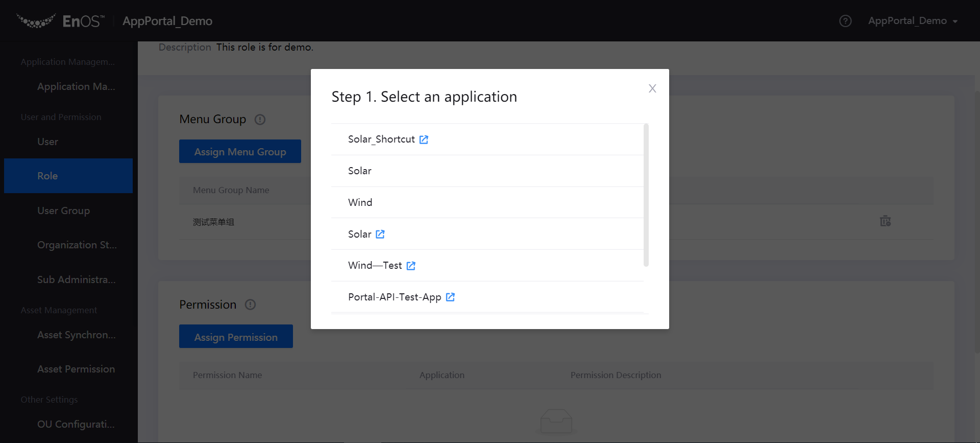Click the Assign Menu Group button
The image size is (980, 443).
[240, 152]
